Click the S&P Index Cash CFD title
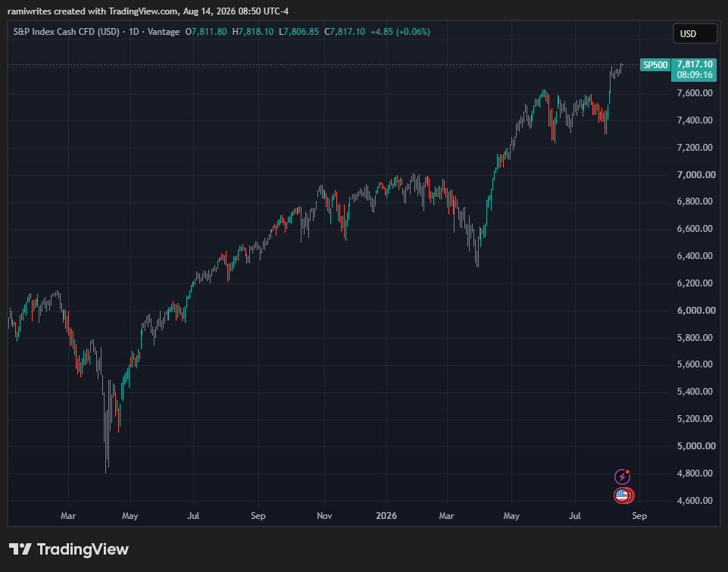The image size is (728, 572). click(67, 32)
